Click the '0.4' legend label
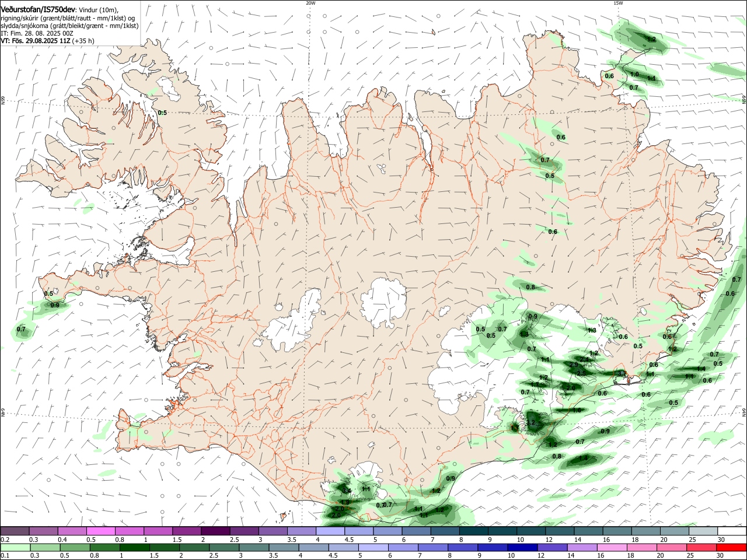The image size is (747, 560). coord(62,540)
